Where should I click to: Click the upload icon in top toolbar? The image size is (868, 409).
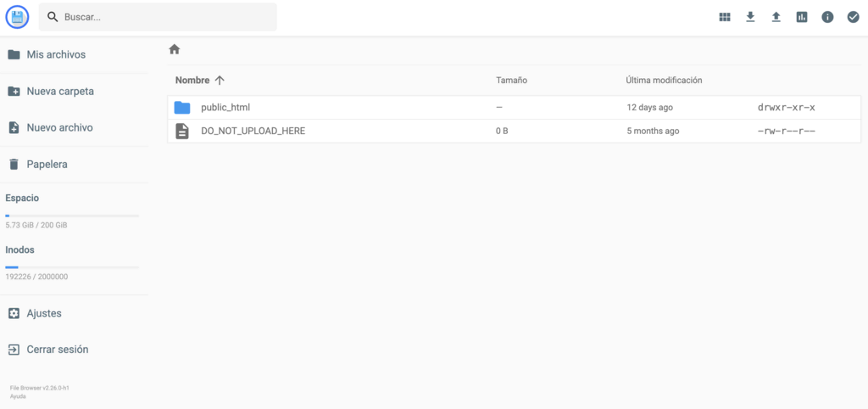[x=776, y=17]
